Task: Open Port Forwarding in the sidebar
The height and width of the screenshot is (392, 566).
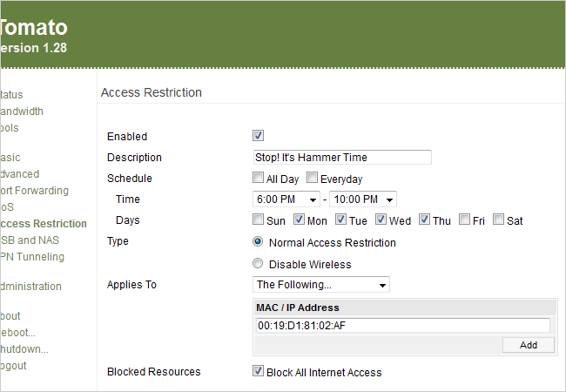Action: (34, 191)
